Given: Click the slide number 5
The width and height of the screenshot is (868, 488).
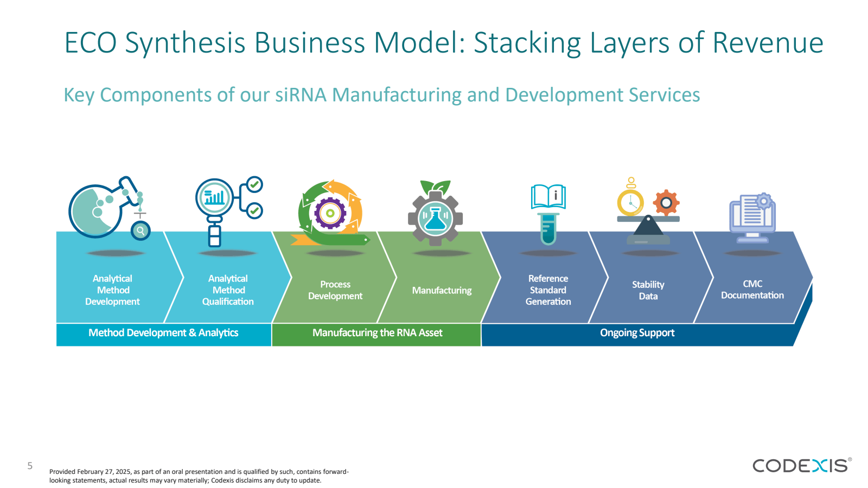Looking at the screenshot, I should 30,466.
